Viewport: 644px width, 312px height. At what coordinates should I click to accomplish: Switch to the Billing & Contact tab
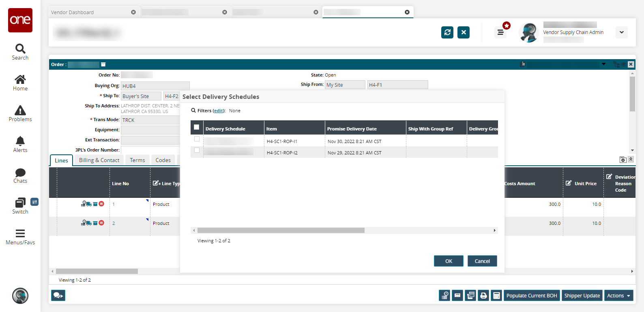[x=99, y=160]
